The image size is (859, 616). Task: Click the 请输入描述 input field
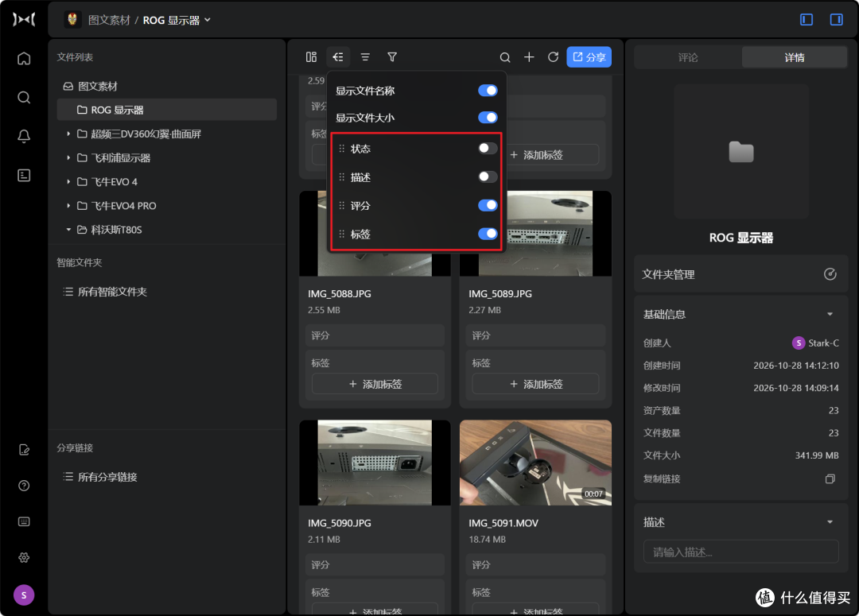point(740,552)
